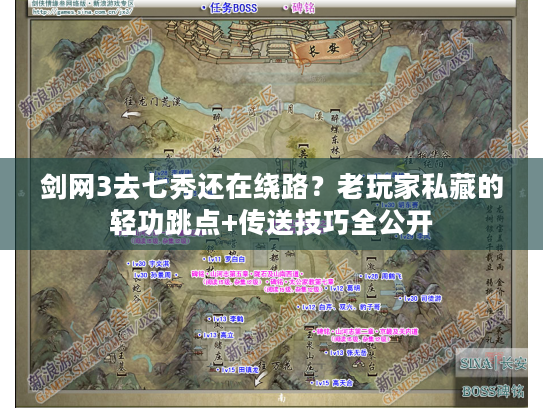Open the games.sina.com.cn/jx3 URL
The image size is (543, 408).
click(x=82, y=11)
